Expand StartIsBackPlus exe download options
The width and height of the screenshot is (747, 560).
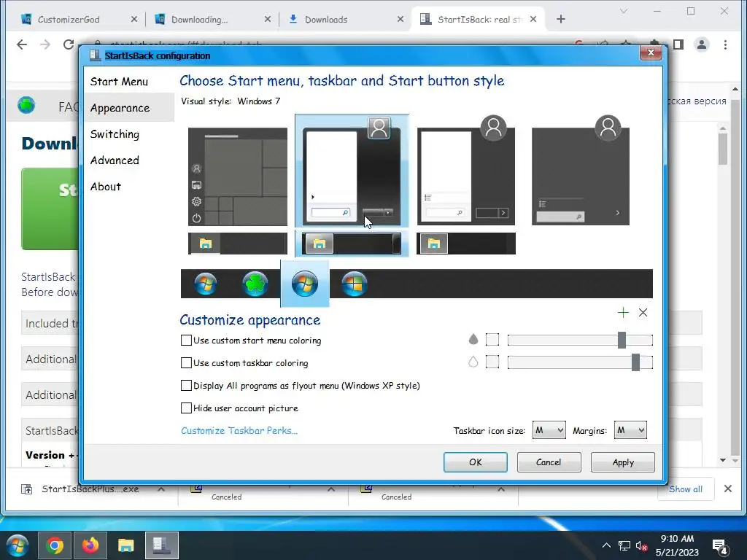click(x=161, y=489)
